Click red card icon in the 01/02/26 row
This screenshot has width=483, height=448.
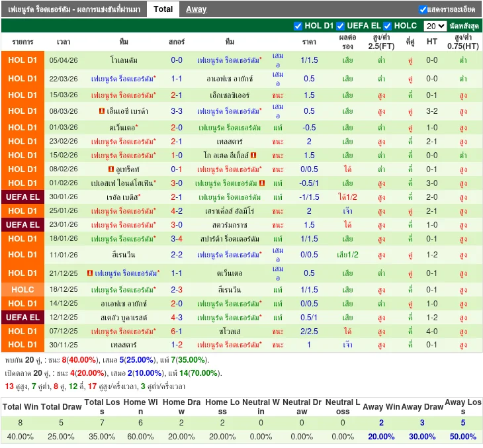tap(262, 183)
